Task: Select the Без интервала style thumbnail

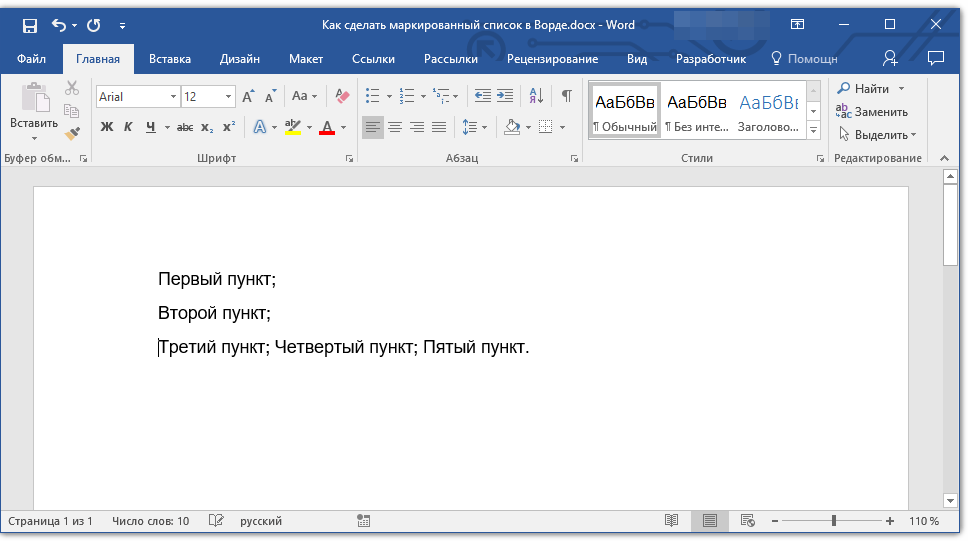Action: (697, 112)
